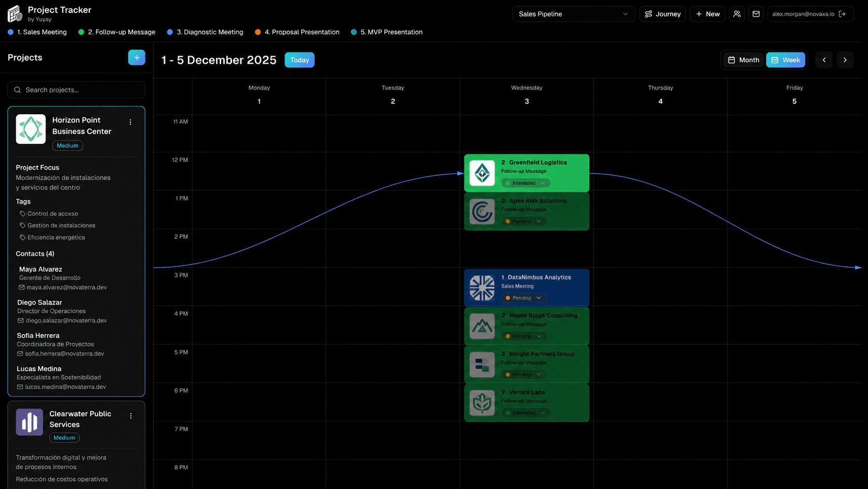Open Greenfield Logistics Interested status dropdown
The height and width of the screenshot is (489, 868).
[x=526, y=183]
